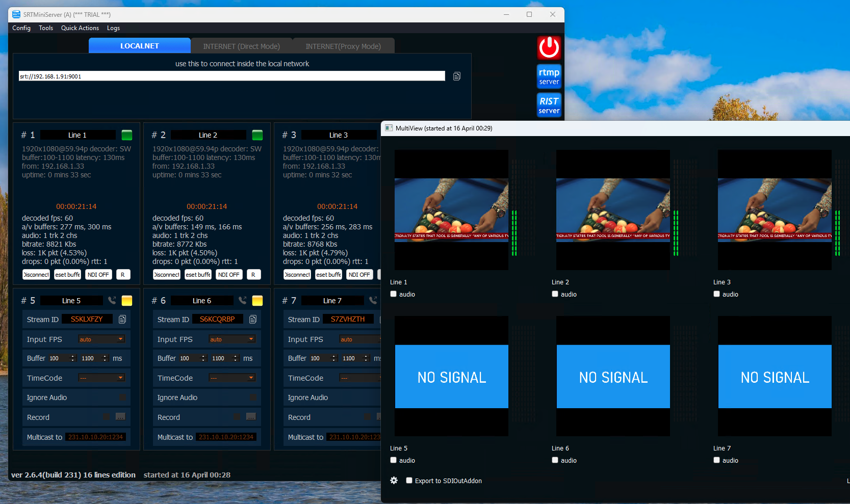Viewport: 850px width, 504px height.
Task: Enable audio for Line 5 in MultiView
Action: (x=394, y=460)
